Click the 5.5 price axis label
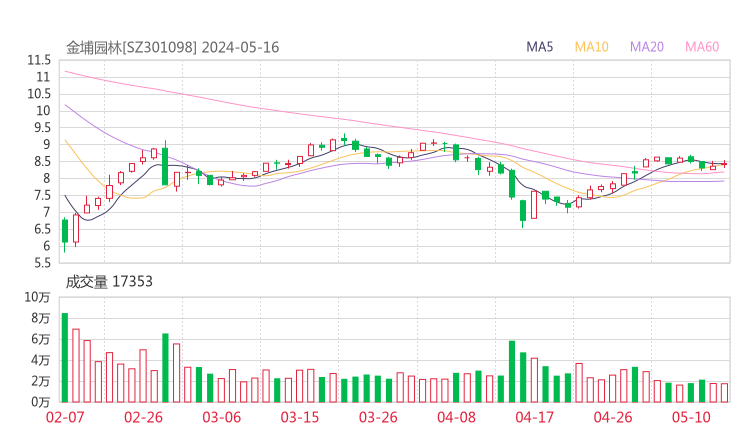Image resolution: width=740 pixels, height=440 pixels. point(42,263)
